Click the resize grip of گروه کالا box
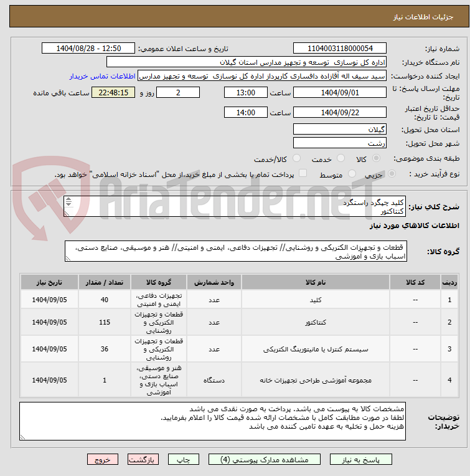This screenshot has width=470, height=476. tap(68, 259)
